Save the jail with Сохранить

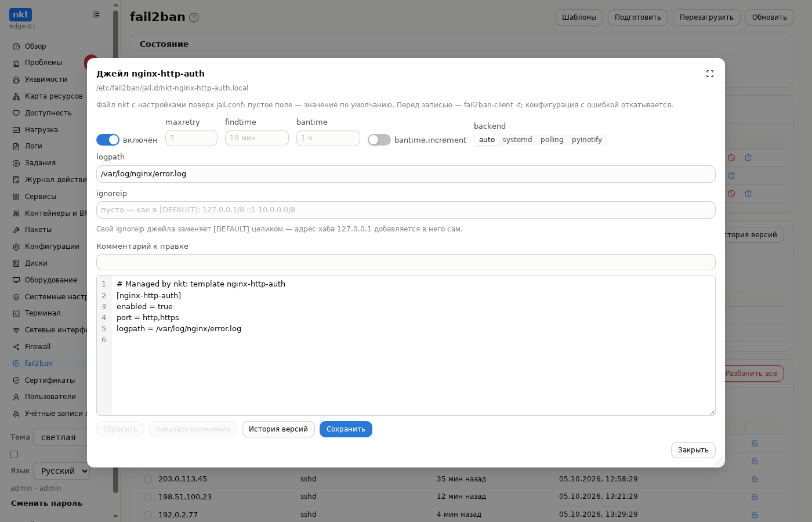point(346,429)
